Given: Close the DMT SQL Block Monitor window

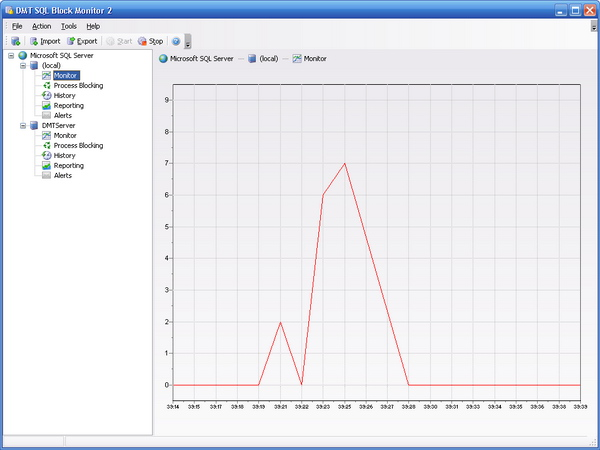Looking at the screenshot, I should click(590, 10).
